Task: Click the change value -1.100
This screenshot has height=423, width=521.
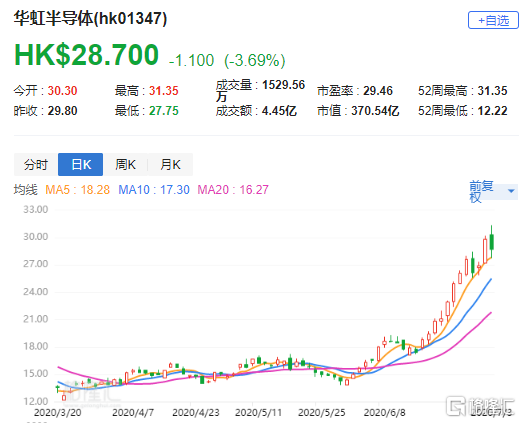Action: click(191, 61)
